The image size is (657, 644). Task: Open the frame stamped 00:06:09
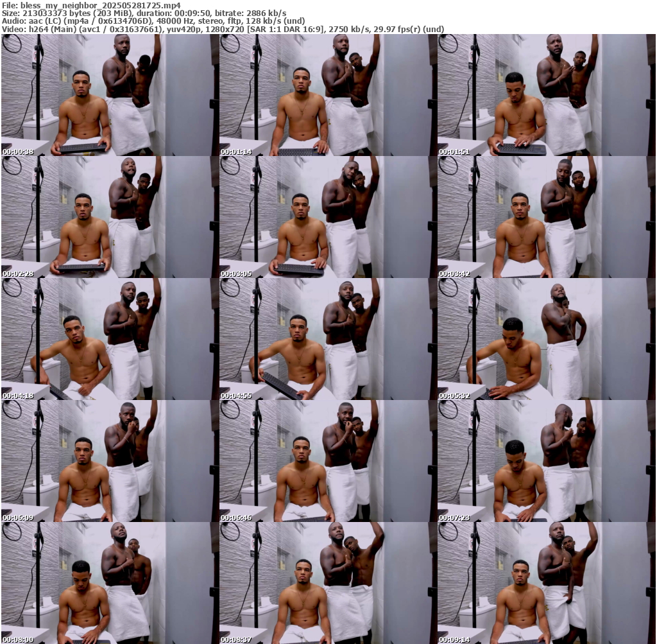[110, 461]
